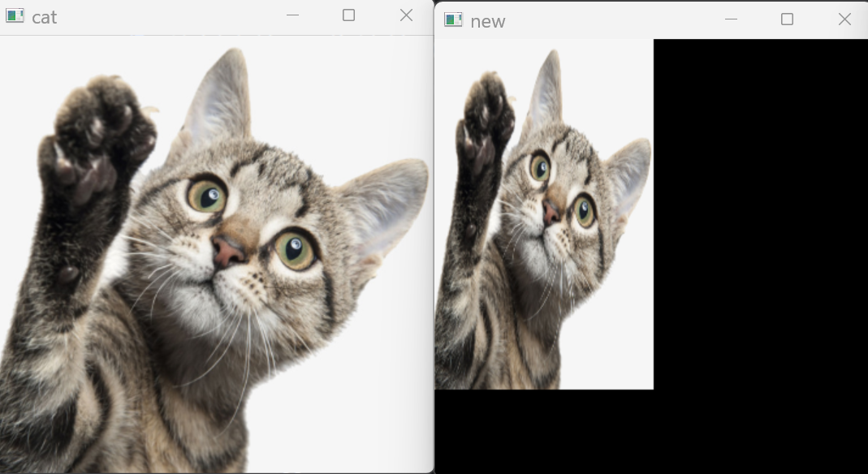Maximize the cat window

coord(349,15)
